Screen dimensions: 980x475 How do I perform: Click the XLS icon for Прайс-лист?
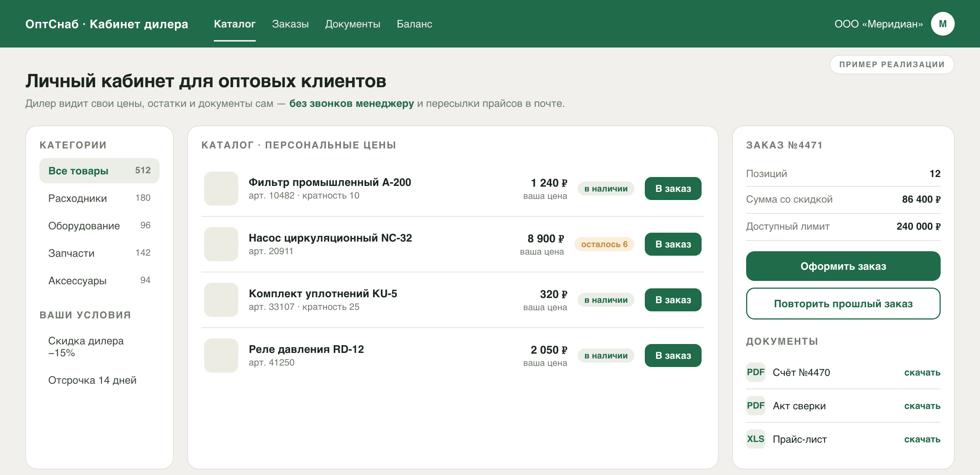click(755, 439)
